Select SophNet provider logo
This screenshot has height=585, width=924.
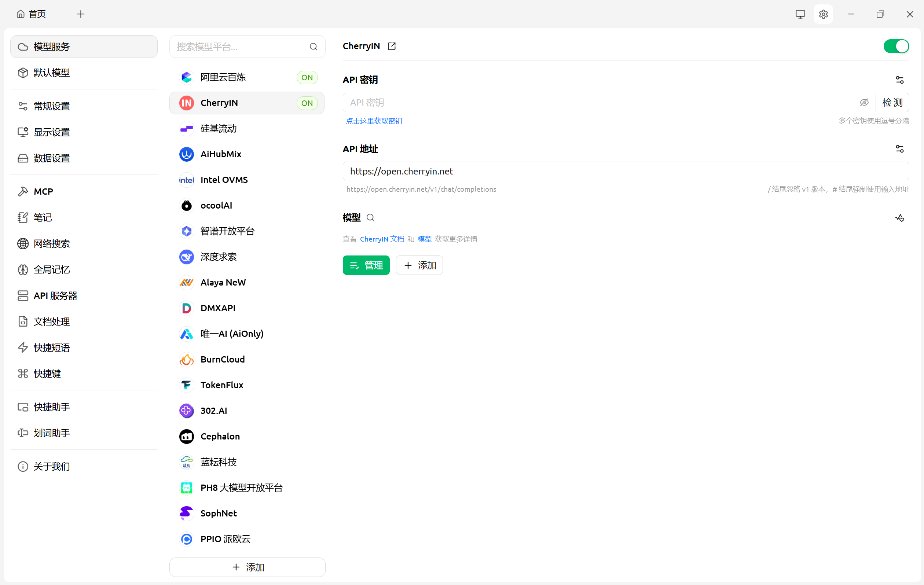pos(187,514)
